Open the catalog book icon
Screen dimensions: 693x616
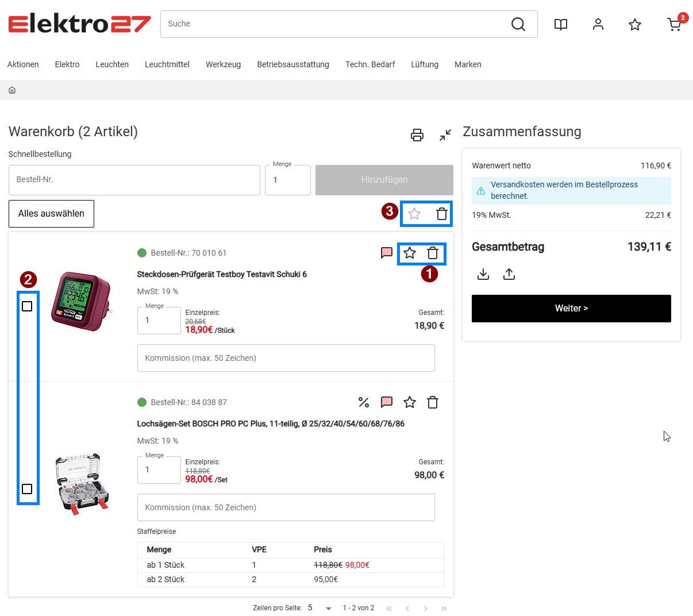click(561, 24)
